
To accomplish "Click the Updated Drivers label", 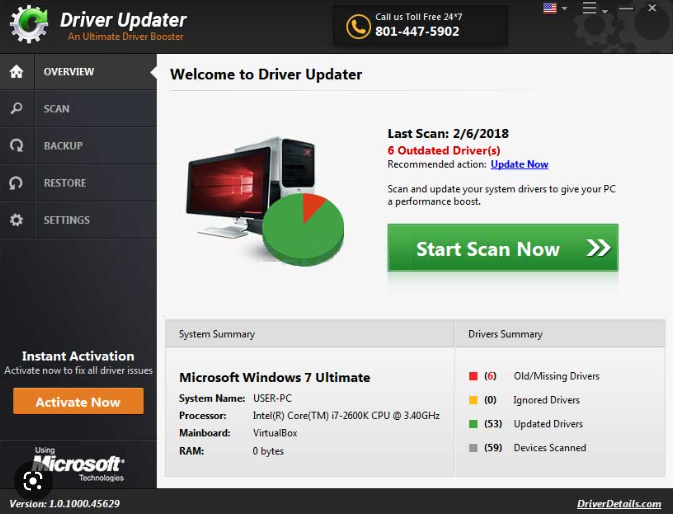I will tap(548, 424).
